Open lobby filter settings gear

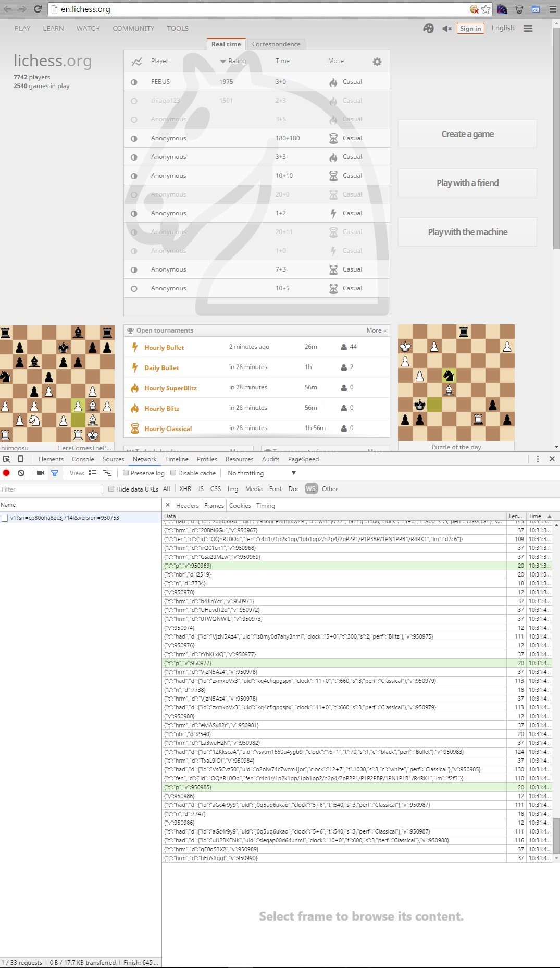[x=377, y=62]
